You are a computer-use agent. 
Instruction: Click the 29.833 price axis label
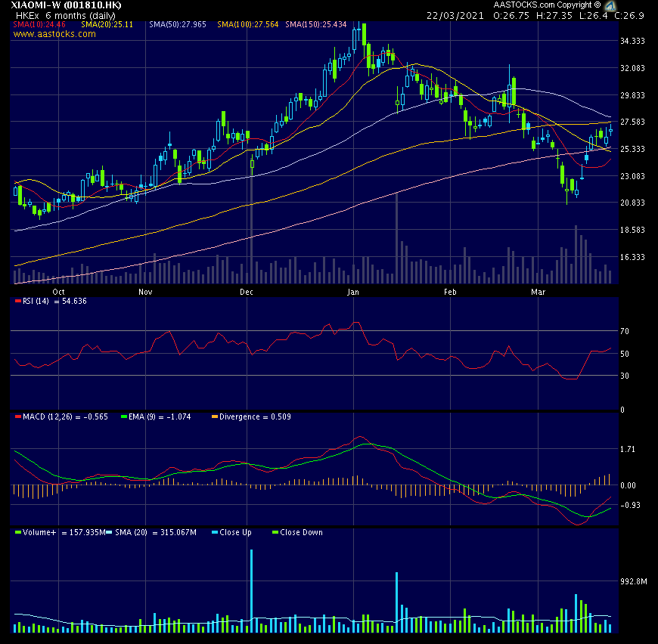(x=632, y=95)
